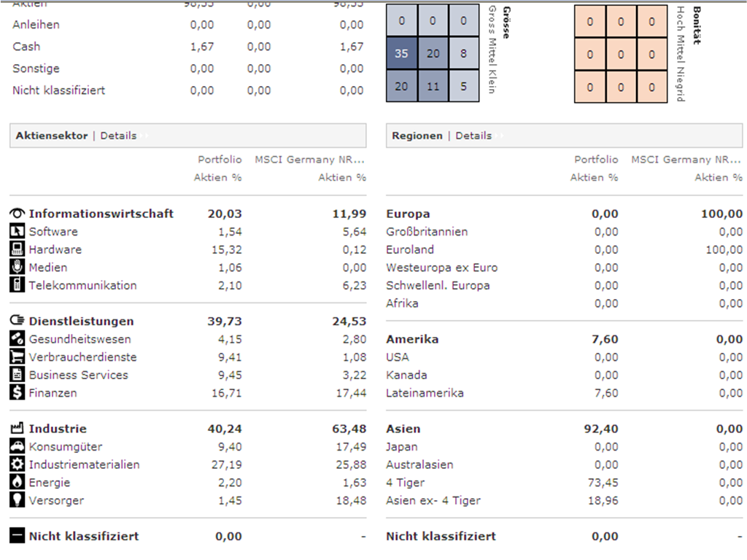Click the Dienstleistungen hand icon
747x560 pixels.
[18, 321]
